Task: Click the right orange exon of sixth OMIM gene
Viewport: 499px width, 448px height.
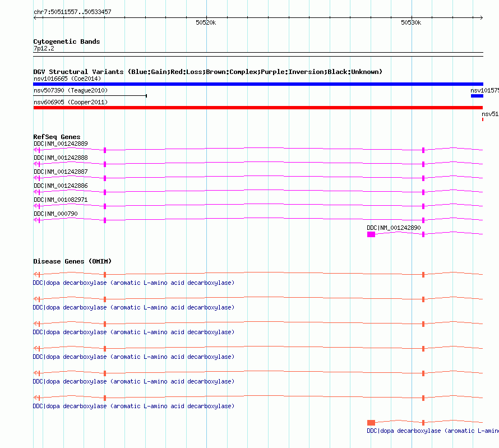Action: coord(423,398)
